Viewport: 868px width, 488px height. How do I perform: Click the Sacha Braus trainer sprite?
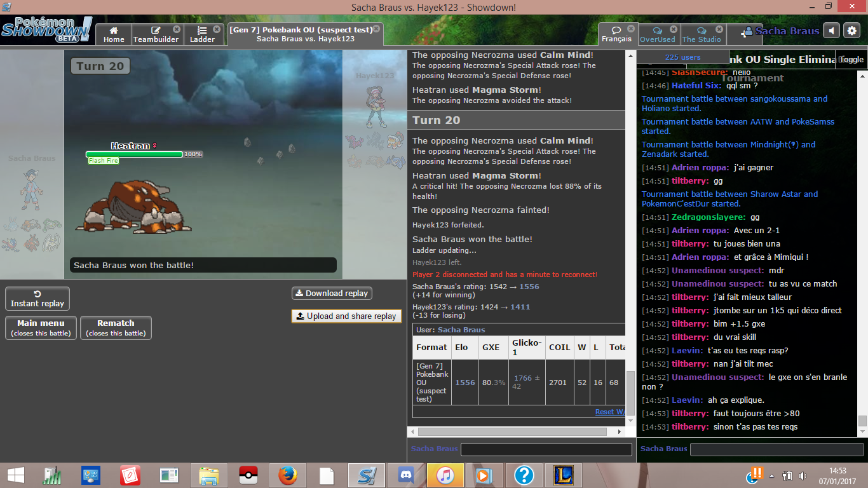point(30,190)
